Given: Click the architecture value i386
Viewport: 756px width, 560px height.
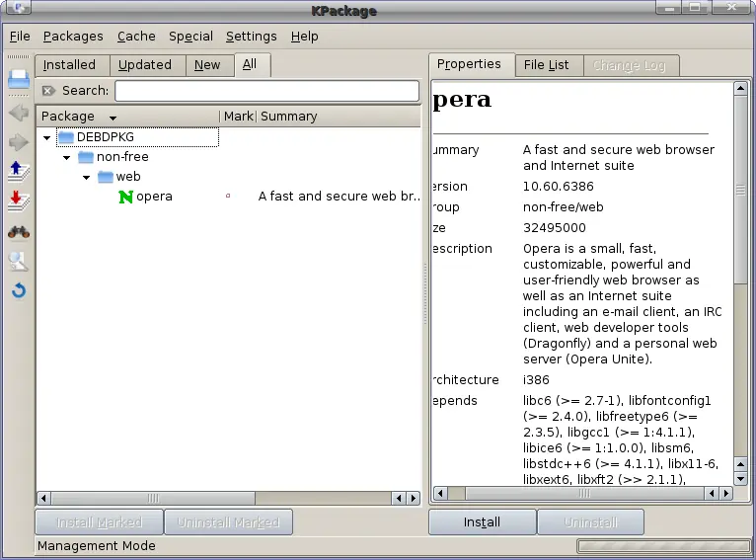Looking at the screenshot, I should tap(536, 380).
